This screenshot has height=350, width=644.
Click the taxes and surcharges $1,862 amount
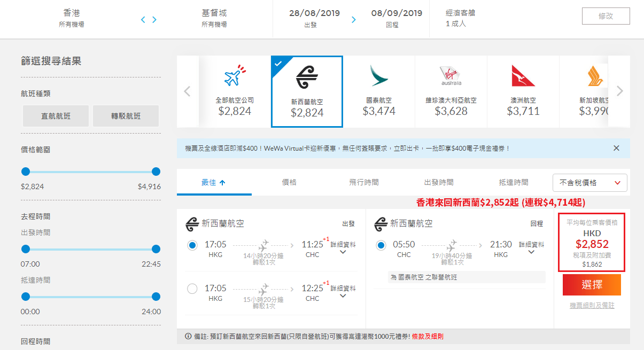coord(592,264)
